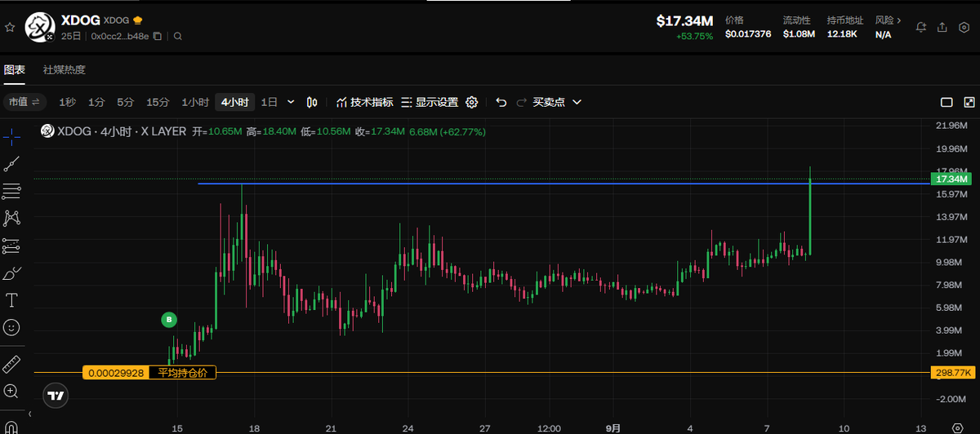
Task: Open the 风险 risk details
Action: point(888,20)
